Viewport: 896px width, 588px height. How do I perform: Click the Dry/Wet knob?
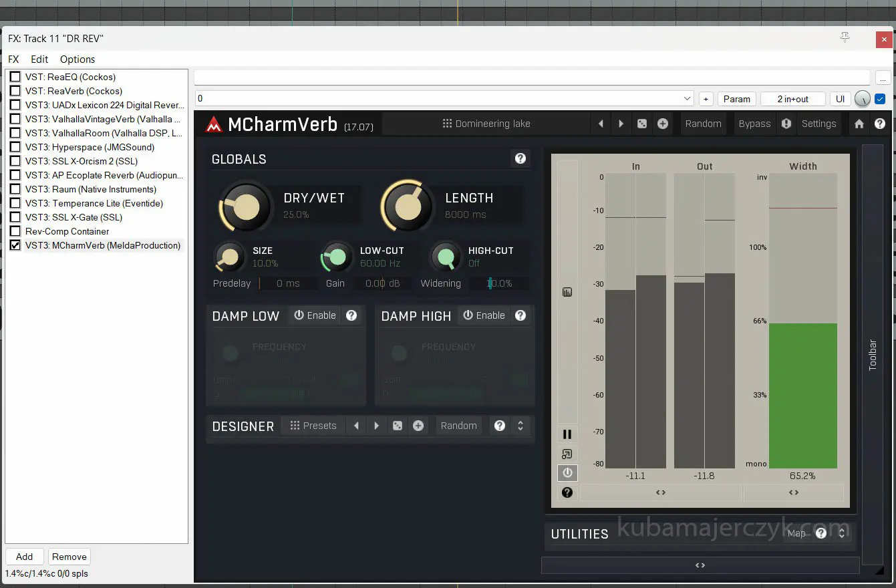pyautogui.click(x=245, y=206)
